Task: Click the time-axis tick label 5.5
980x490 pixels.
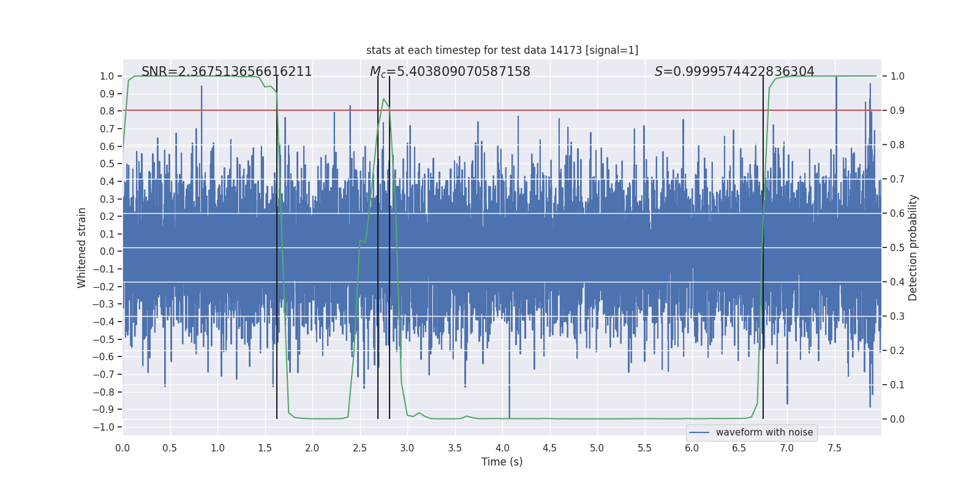Action: (x=645, y=448)
